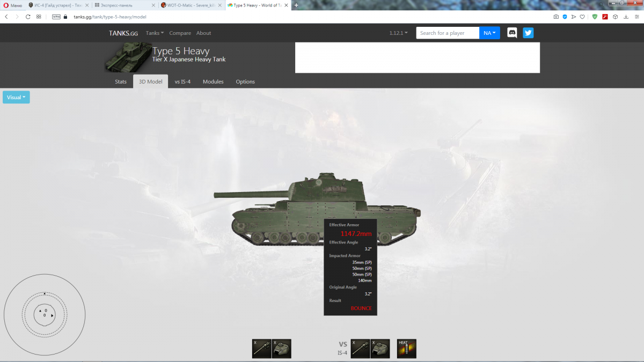Close the WOT-O-Matic tab
644x362 pixels.
click(221, 5)
